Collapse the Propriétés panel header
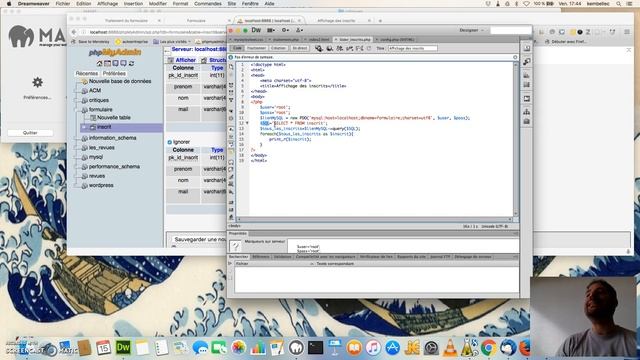This screenshot has width=640, height=360. [x=238, y=233]
